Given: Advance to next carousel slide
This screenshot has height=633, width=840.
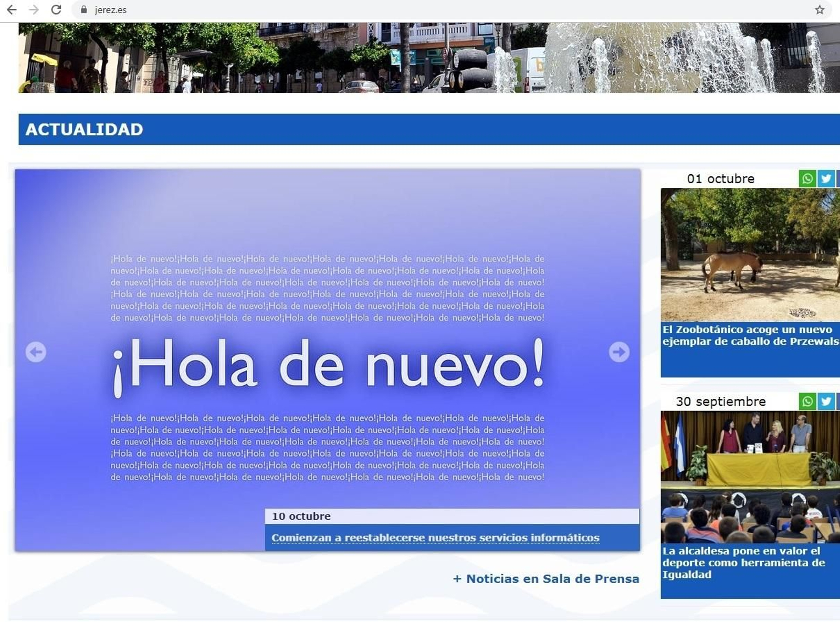Looking at the screenshot, I should 620,353.
